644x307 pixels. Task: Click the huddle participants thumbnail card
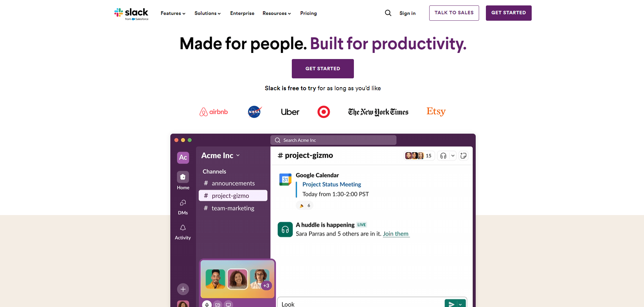tap(238, 279)
